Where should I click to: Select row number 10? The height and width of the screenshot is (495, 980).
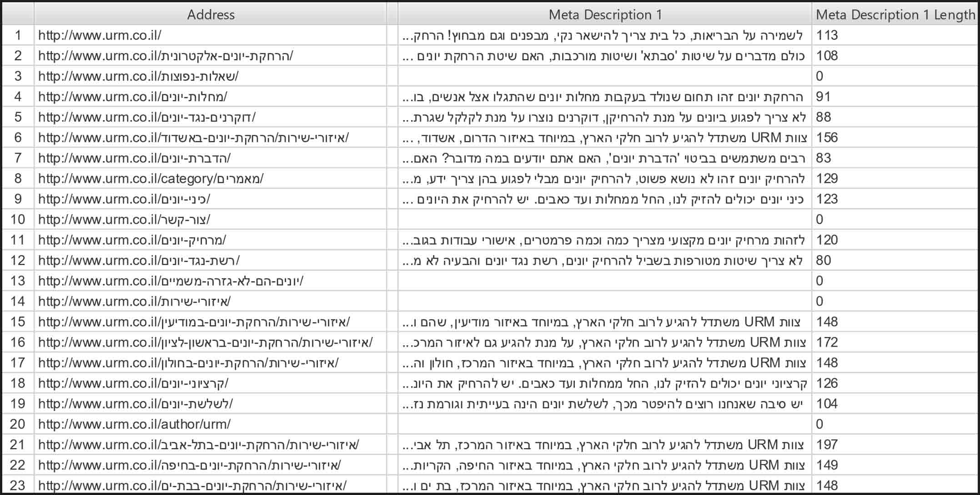click(18, 219)
